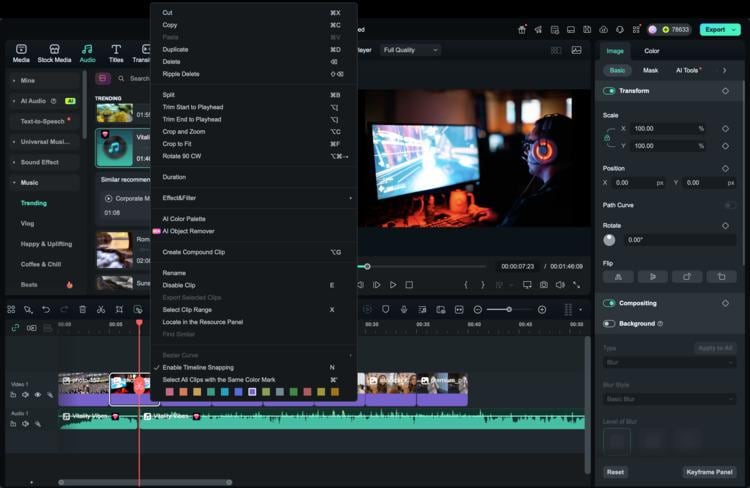Viewport: 750px width, 488px height.
Task: Show more tabs with right chevron
Action: pyautogui.click(x=724, y=70)
